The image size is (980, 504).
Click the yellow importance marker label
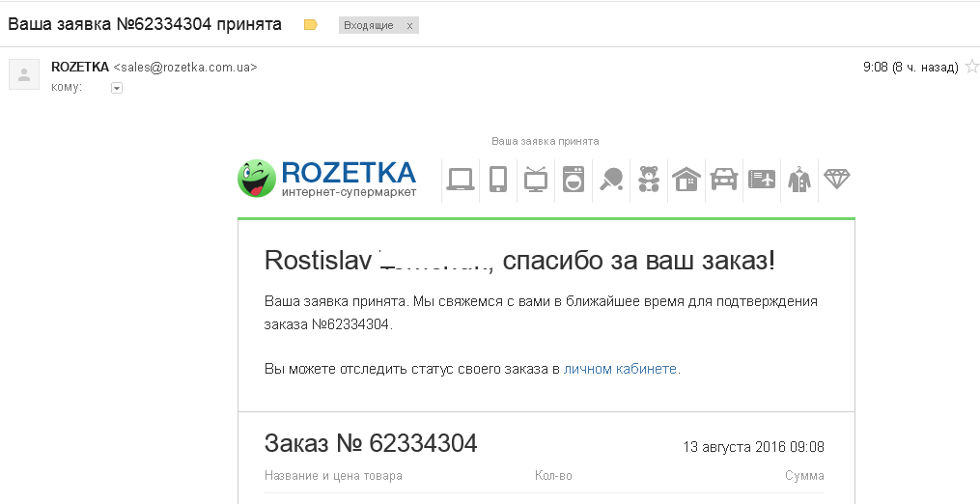(x=311, y=25)
